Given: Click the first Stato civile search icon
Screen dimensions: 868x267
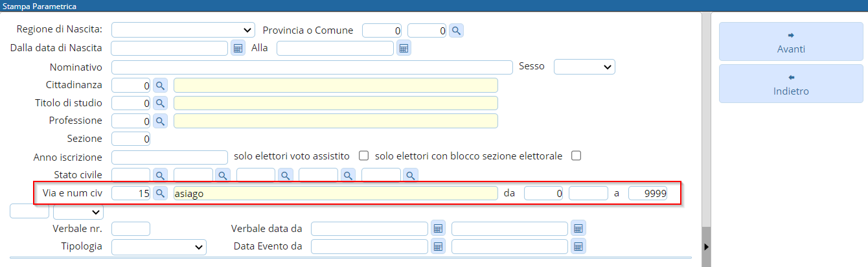Looking at the screenshot, I should (x=160, y=175).
